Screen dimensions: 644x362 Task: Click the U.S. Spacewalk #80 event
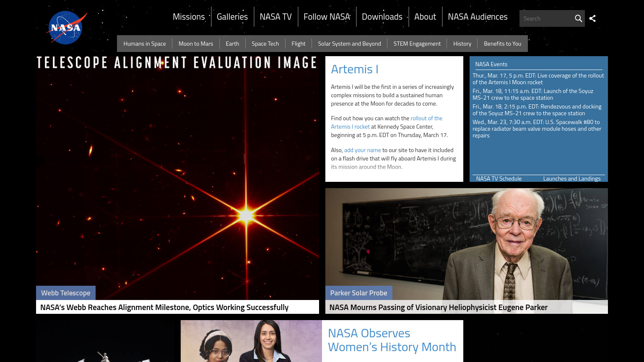[537, 129]
